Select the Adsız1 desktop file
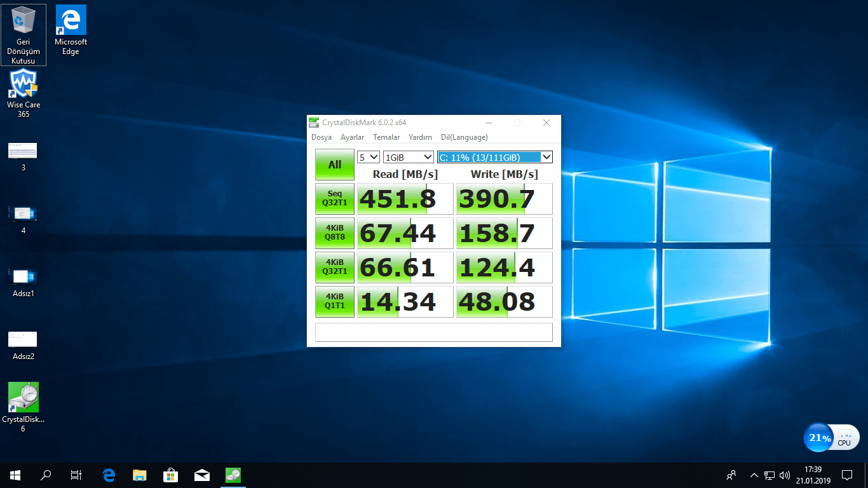Viewport: 868px width, 488px height. (23, 282)
